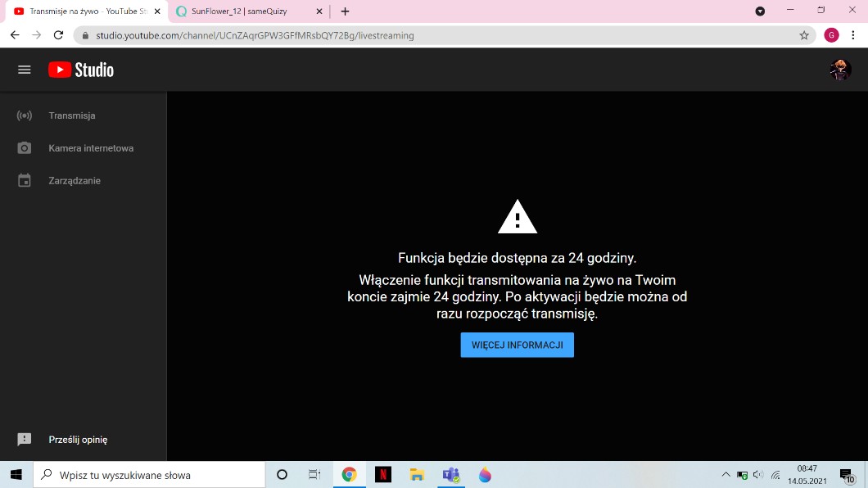Show hidden system tray icons
868x488 pixels.
[x=726, y=475]
